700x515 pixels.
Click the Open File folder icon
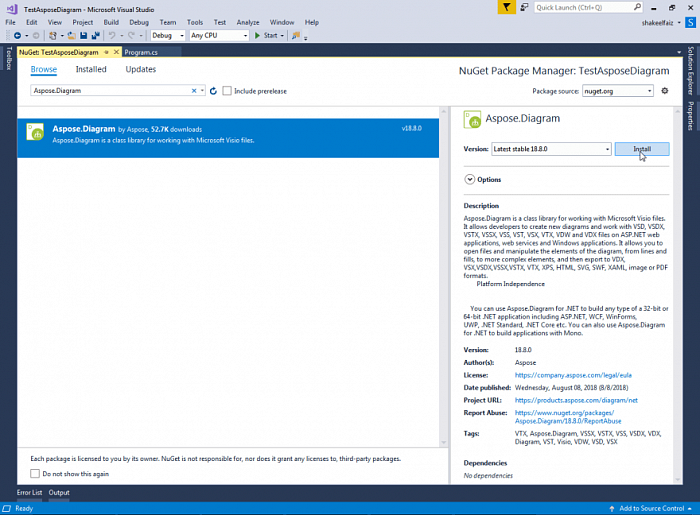[x=71, y=35]
